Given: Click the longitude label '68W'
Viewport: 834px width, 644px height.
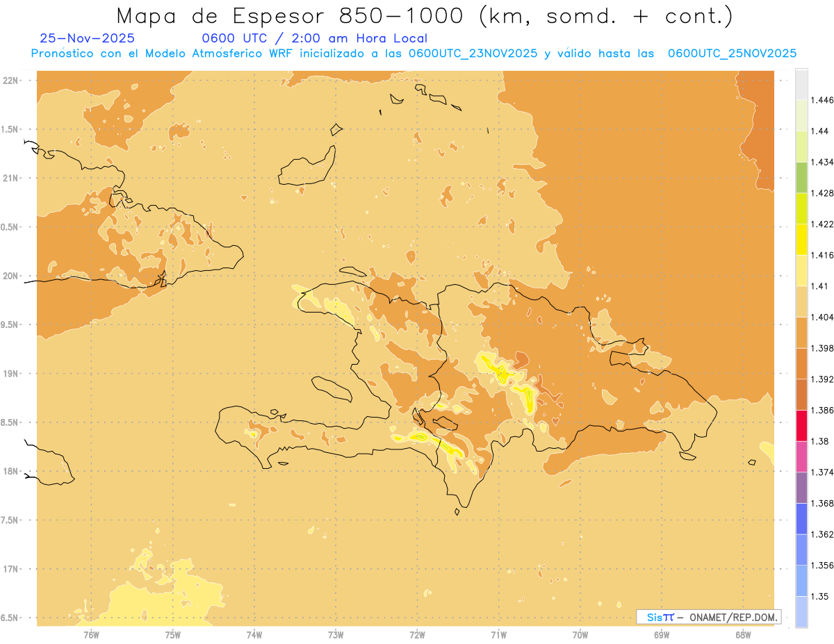Looking at the screenshot, I should tap(743, 634).
